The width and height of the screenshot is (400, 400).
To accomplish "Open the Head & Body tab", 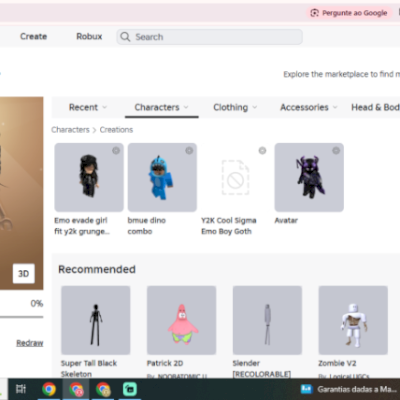I will pos(375,107).
